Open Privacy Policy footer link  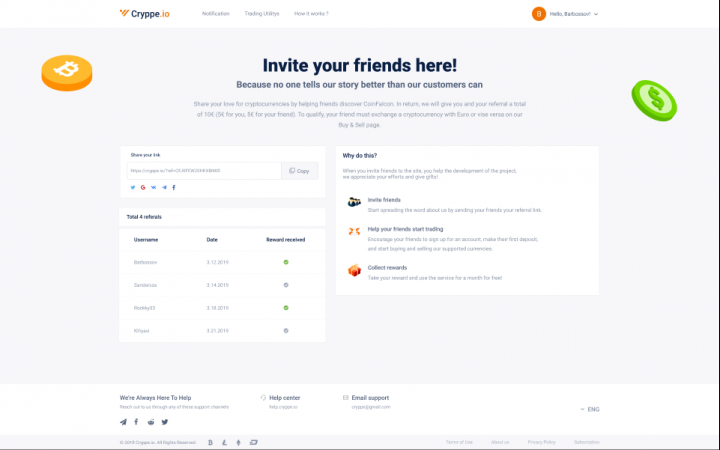[x=541, y=442]
